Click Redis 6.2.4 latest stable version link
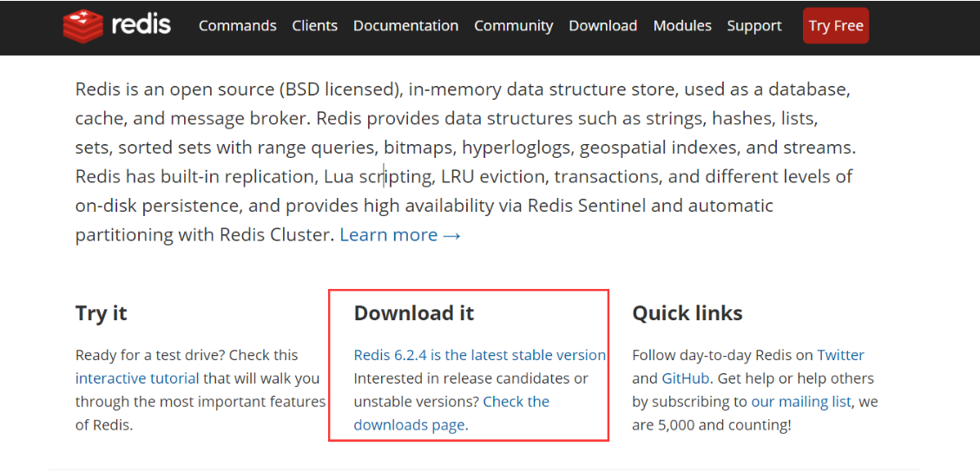The image size is (980, 473). click(x=480, y=355)
